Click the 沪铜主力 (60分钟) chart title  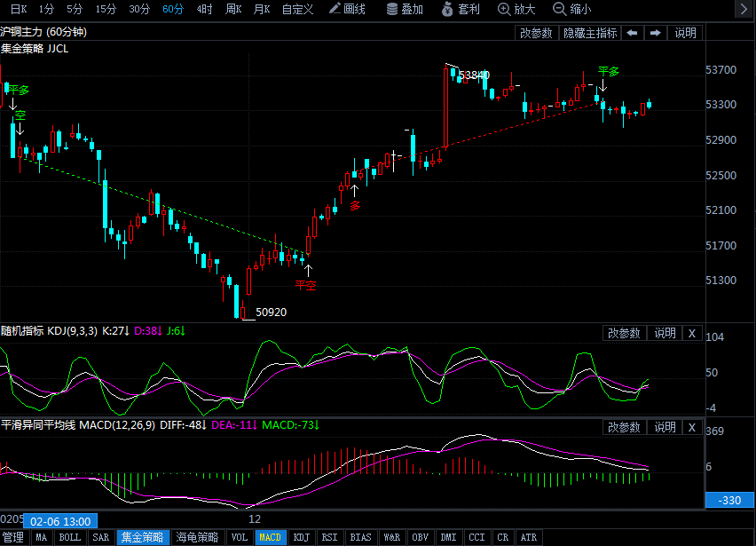pos(43,32)
